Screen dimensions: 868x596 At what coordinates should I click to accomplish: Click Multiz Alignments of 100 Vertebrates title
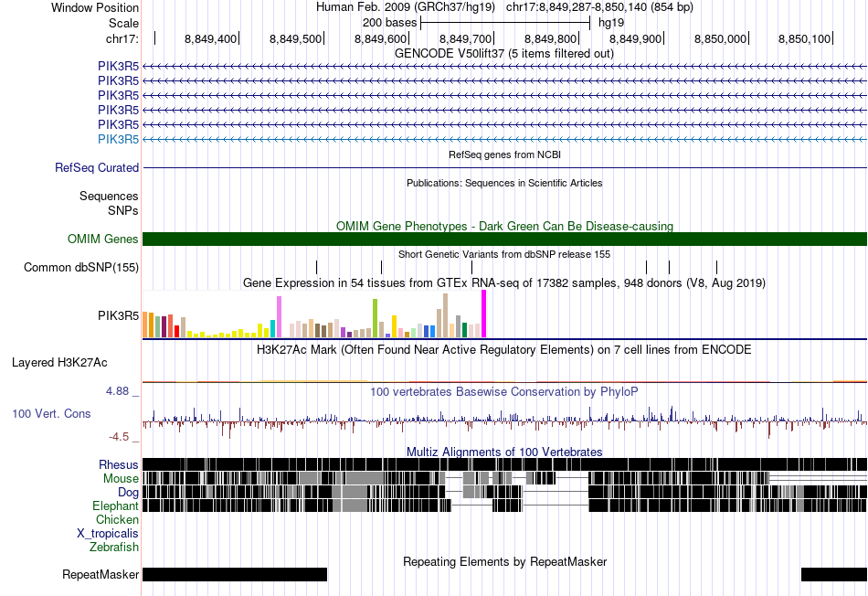coord(504,452)
